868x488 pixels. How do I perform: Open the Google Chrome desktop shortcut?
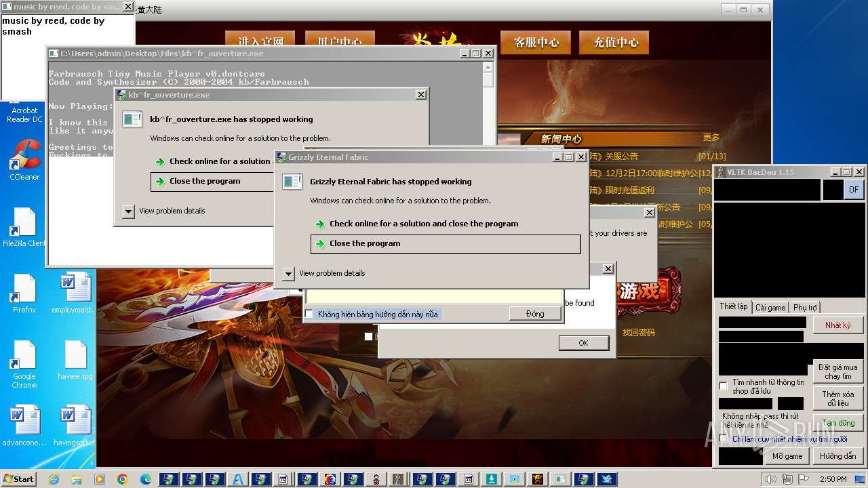tap(24, 364)
